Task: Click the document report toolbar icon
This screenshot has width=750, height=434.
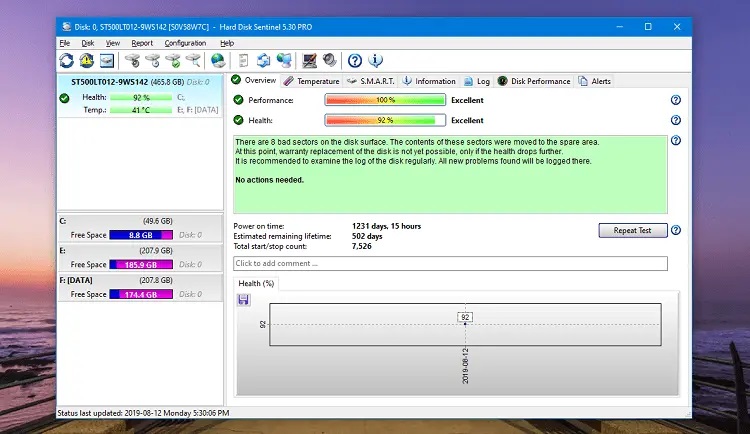Action: 243,61
